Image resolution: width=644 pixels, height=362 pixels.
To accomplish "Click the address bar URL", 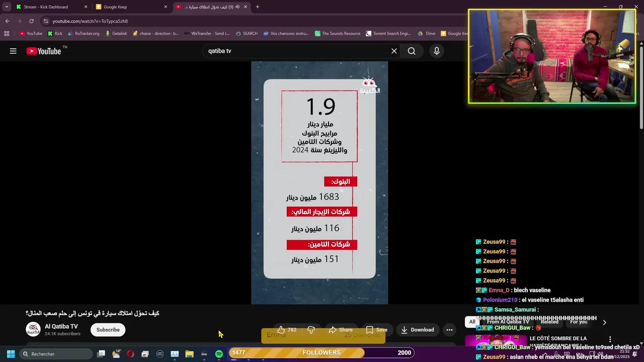I will (x=90, y=21).
